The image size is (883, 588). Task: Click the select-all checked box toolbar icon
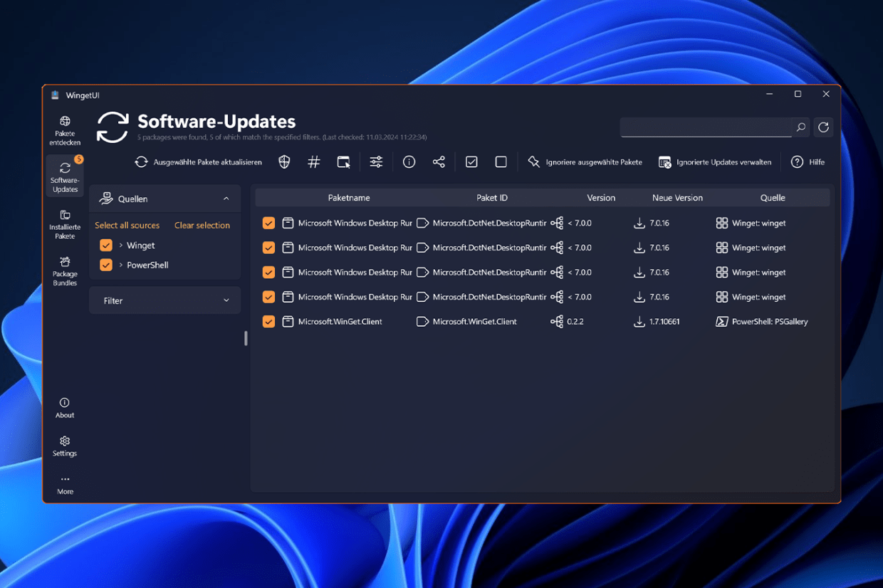471,162
